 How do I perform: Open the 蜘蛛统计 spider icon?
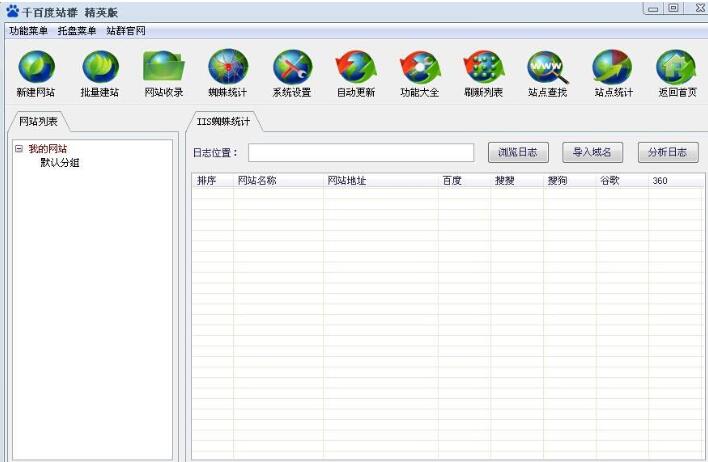tap(228, 67)
